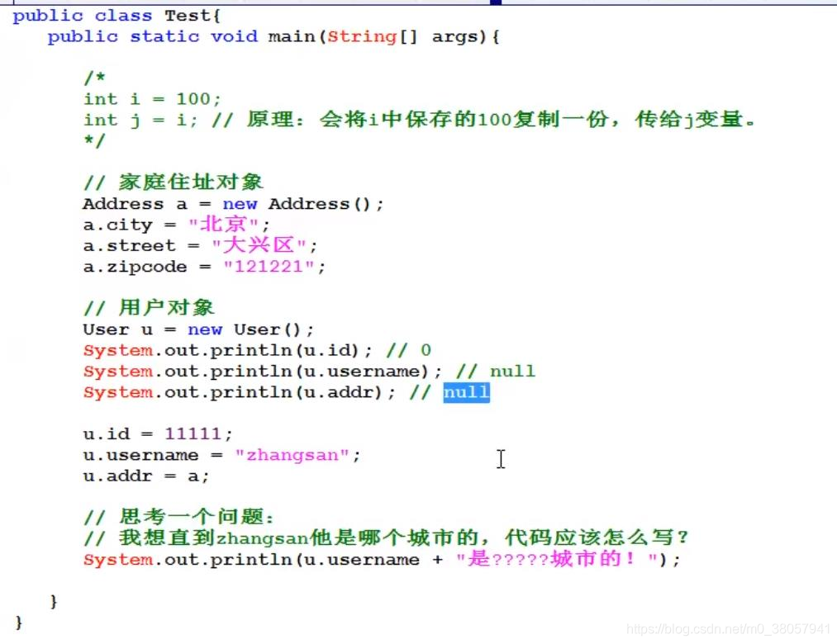The height and width of the screenshot is (644, 837).
Task: Click line 'u.username = "zhangsan";'
Action: 221,455
